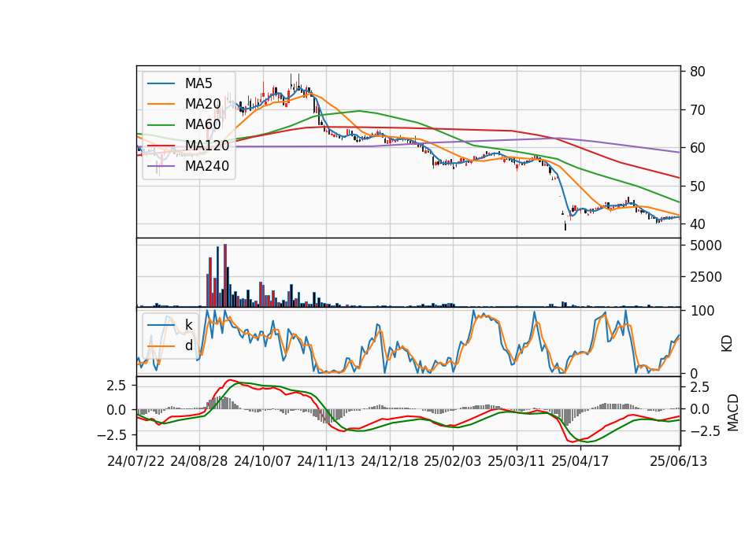Click the price axis value 40
This screenshot has width=756, height=543.
(697, 224)
